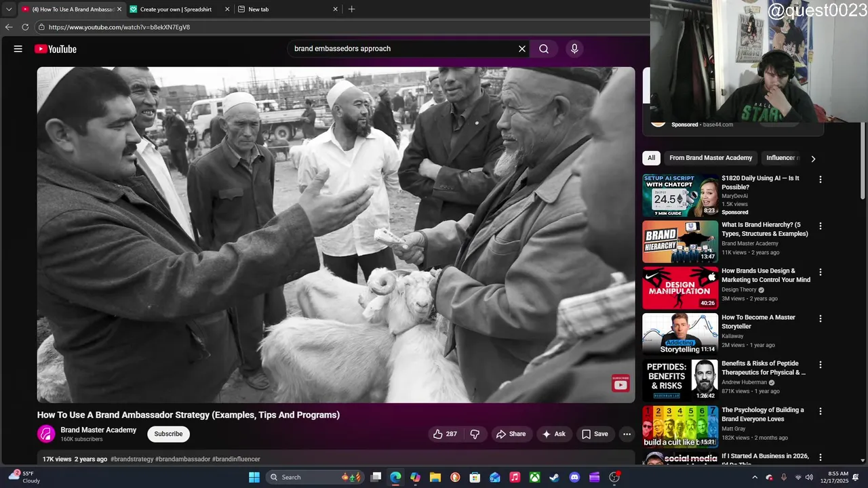Open The Psychology of Building a Brand title
This screenshot has width=868, height=488.
pyautogui.click(x=762, y=414)
